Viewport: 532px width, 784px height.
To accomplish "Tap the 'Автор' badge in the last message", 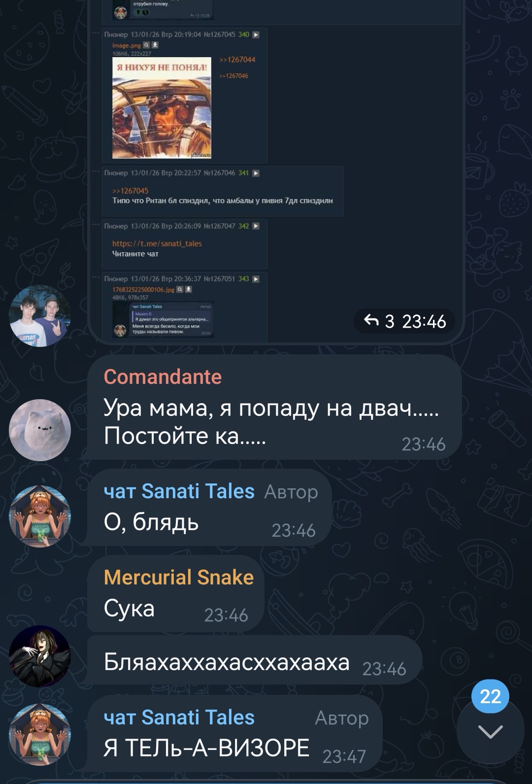I will tap(342, 718).
